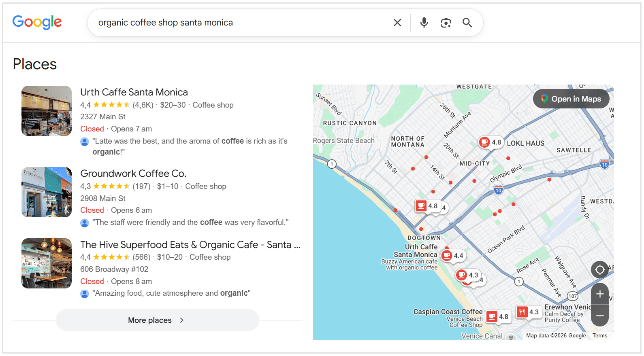Click Urth Caffe star rating
644x356 pixels.
pyautogui.click(x=111, y=105)
